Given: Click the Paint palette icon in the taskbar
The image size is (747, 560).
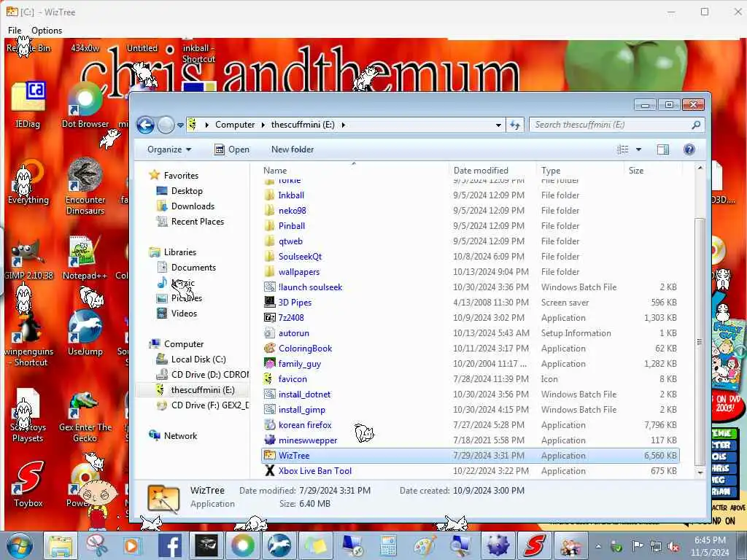Looking at the screenshot, I should [424, 545].
